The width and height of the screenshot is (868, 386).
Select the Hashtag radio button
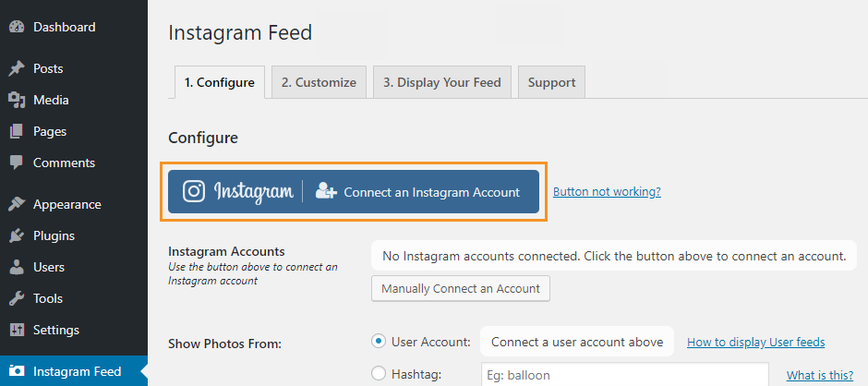(x=379, y=374)
